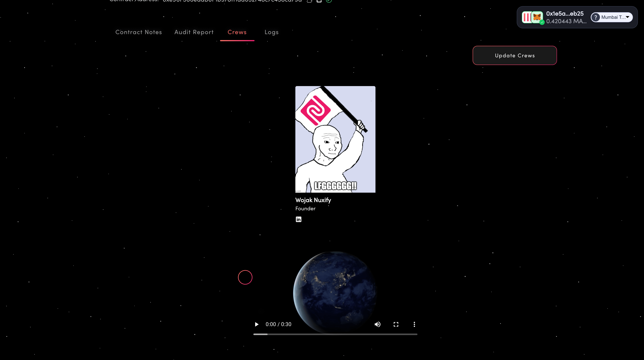The height and width of the screenshot is (360, 644).
Task: Click the question mark network icon
Action: [596, 17]
